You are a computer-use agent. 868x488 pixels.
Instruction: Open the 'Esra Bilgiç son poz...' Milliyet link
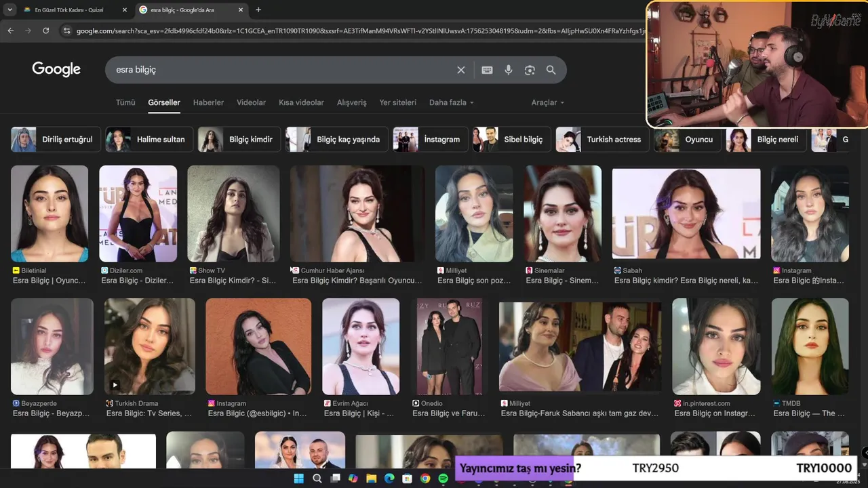pos(475,281)
